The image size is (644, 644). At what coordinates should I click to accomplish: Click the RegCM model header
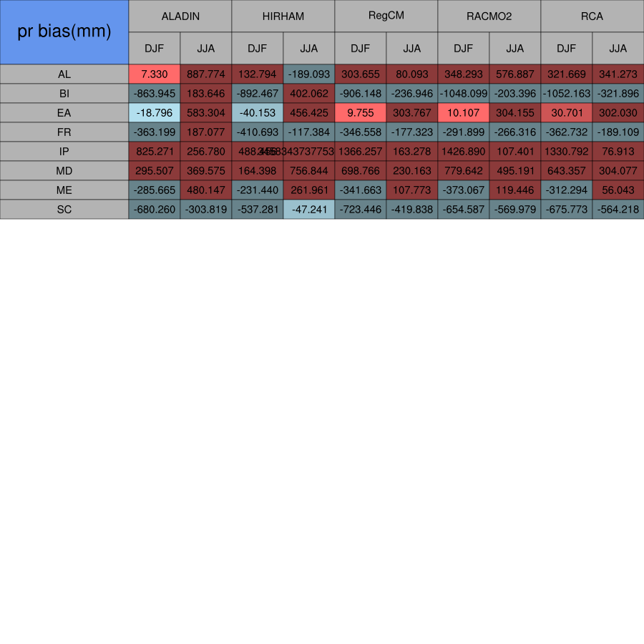(x=386, y=16)
